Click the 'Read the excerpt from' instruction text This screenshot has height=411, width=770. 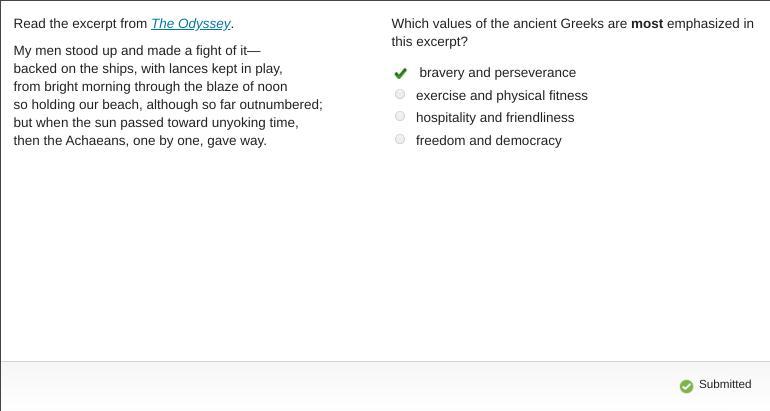coord(80,23)
